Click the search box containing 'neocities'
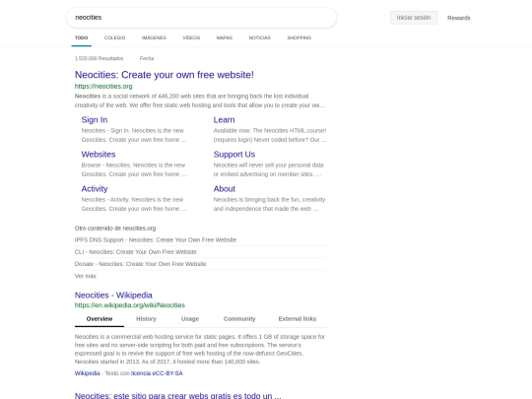This screenshot has width=532, height=399. [201, 18]
